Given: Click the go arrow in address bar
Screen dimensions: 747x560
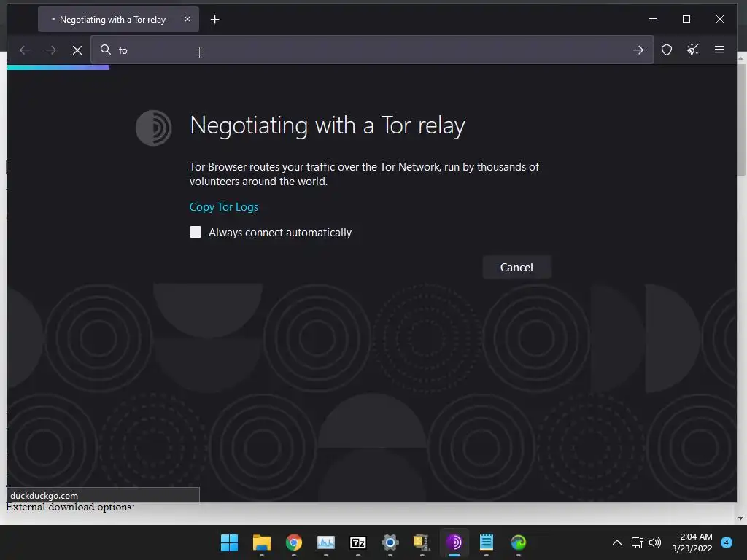Looking at the screenshot, I should [x=638, y=50].
